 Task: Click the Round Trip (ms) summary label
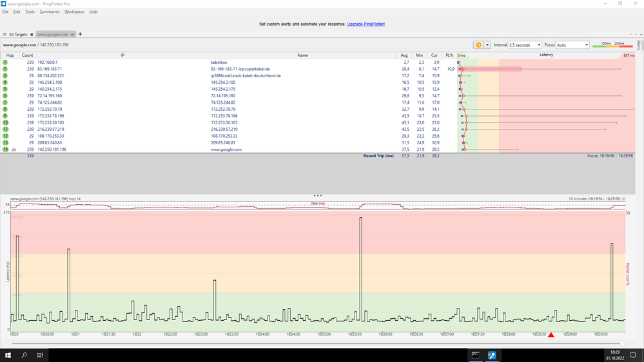pyautogui.click(x=378, y=156)
